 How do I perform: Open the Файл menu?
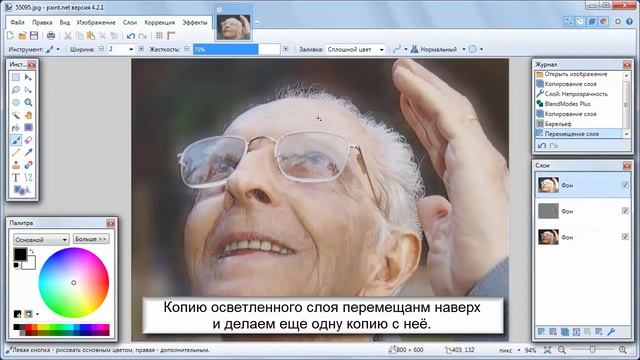[18, 22]
